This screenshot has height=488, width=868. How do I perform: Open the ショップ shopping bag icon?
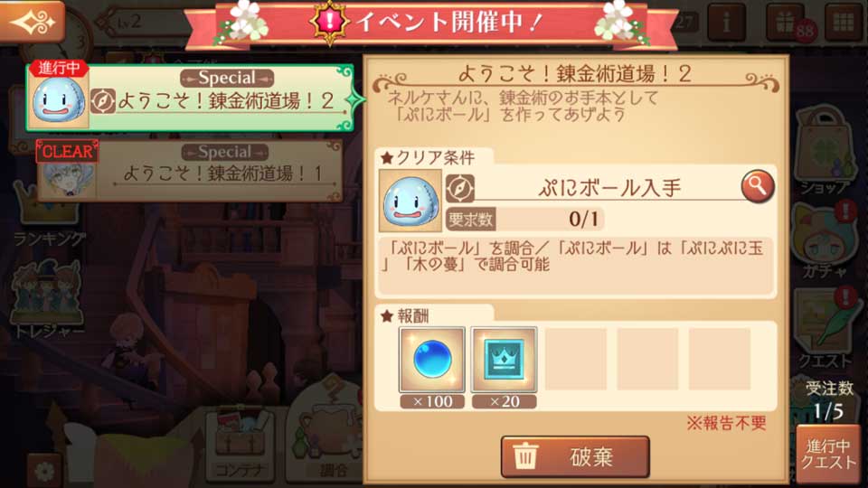pyautogui.click(x=825, y=151)
